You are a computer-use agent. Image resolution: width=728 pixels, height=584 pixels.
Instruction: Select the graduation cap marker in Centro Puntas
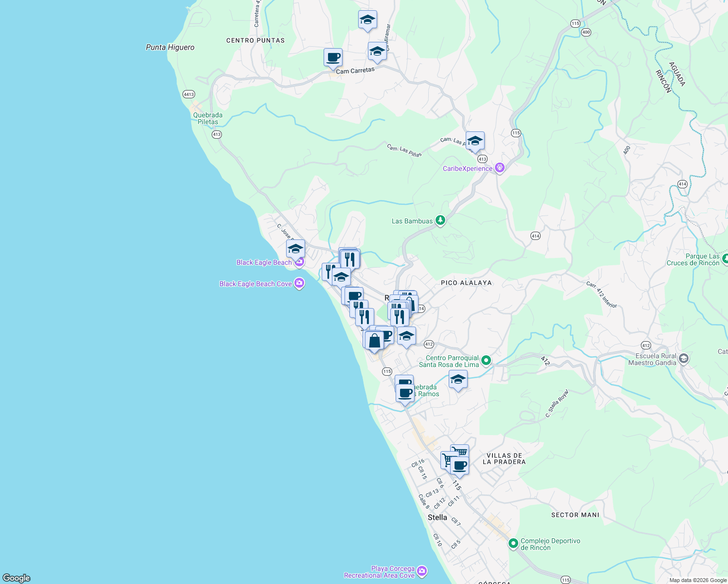pyautogui.click(x=367, y=19)
